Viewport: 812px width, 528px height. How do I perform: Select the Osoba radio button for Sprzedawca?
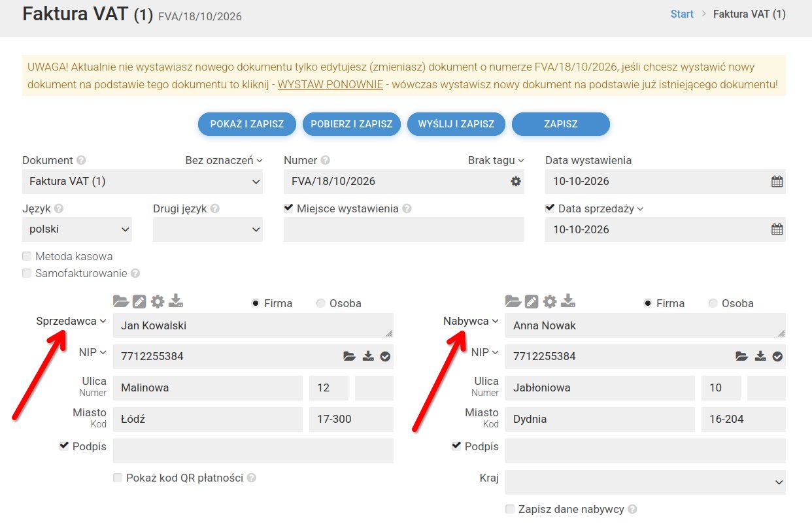[x=320, y=303]
